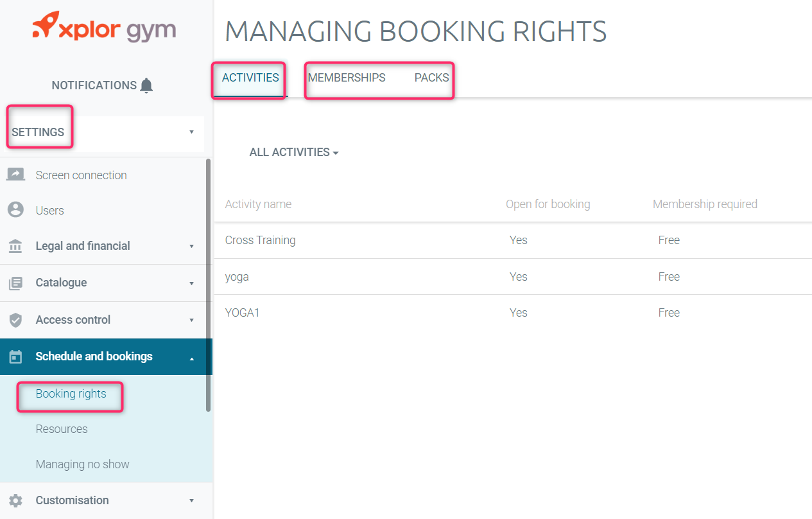Click the Screen connection monitor icon
The height and width of the screenshot is (519, 812).
(15, 175)
